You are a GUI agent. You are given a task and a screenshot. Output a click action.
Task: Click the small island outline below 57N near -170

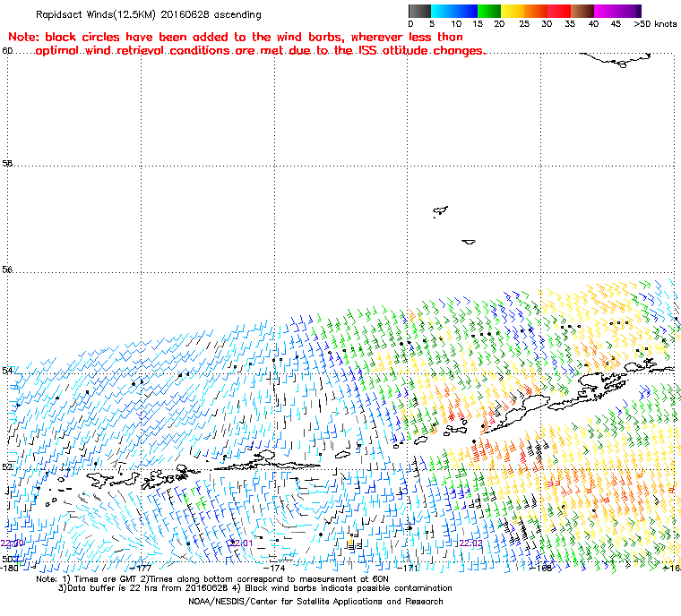tap(469, 242)
